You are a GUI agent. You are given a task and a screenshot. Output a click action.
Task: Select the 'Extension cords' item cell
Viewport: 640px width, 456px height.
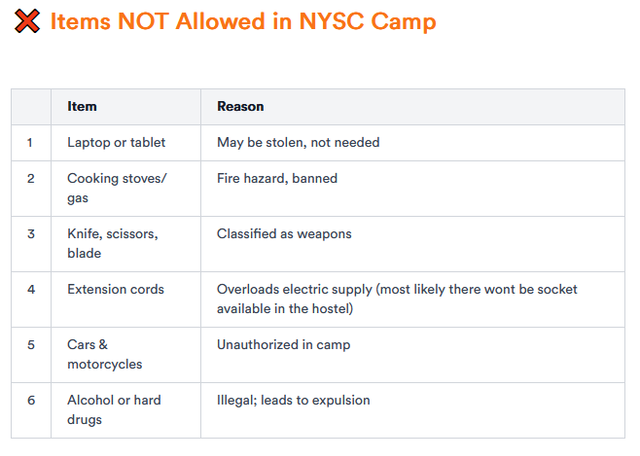[126, 299]
